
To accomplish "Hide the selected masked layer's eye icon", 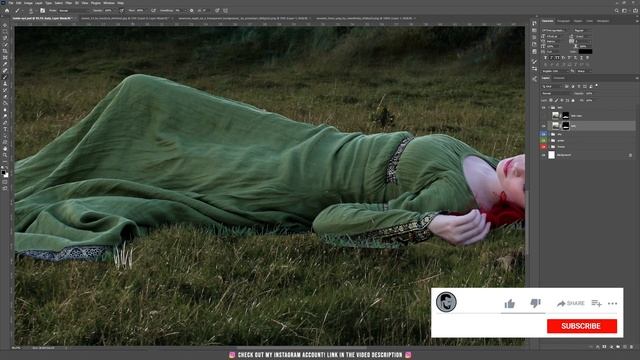I will click(x=544, y=126).
